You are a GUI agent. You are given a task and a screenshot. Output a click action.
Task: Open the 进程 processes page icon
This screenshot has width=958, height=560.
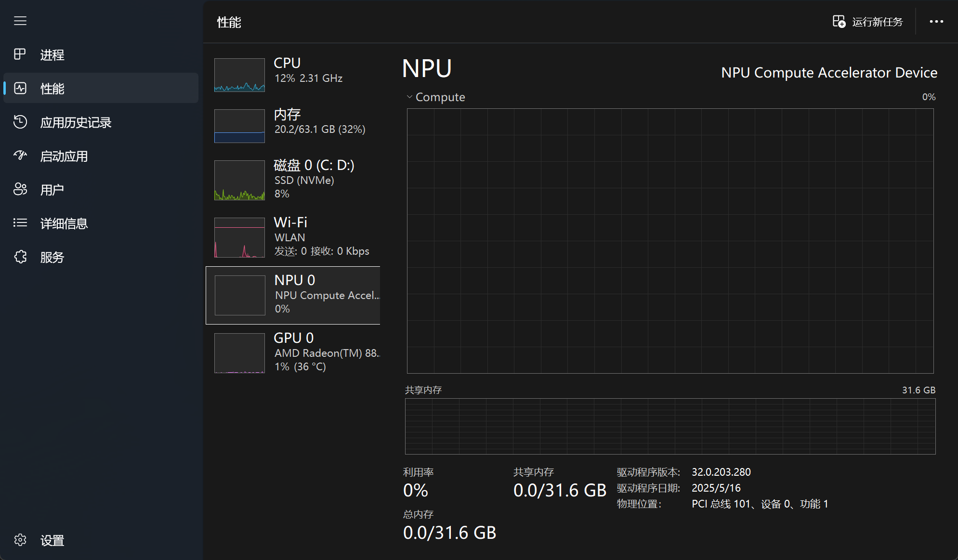point(20,54)
